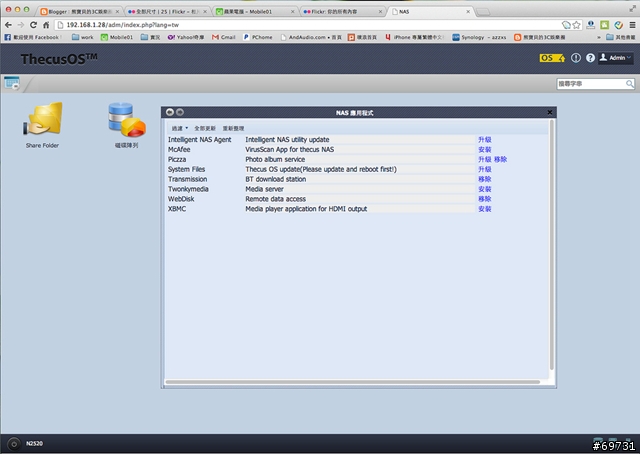Click the address bar URL
Viewport: 640px width, 454px height.
(x=122, y=25)
